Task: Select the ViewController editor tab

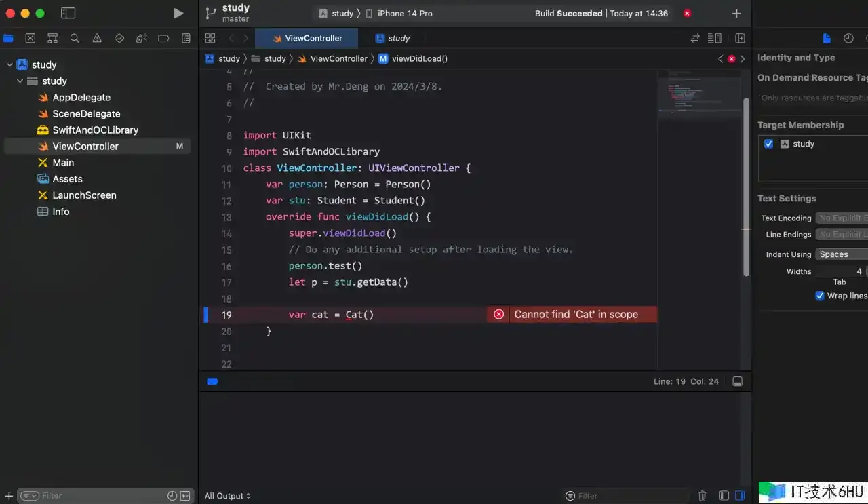Action: tap(307, 39)
